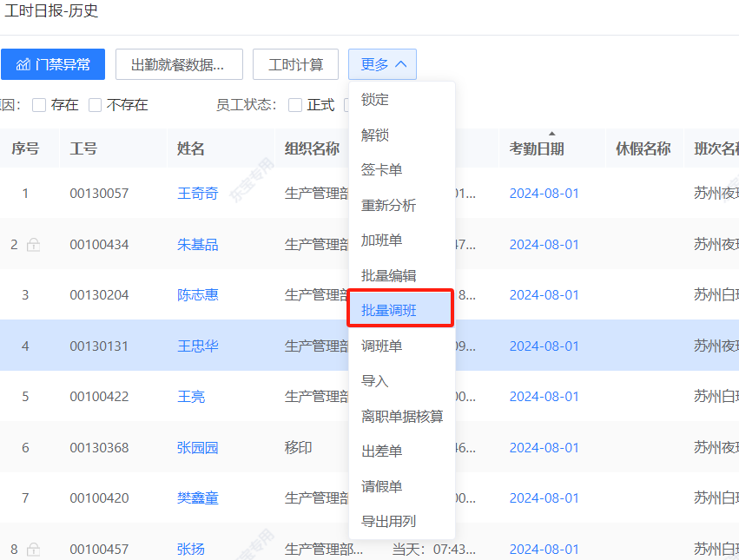Check the 存在 checkbox
Screen dimensions: 739x560
pyautogui.click(x=39, y=104)
